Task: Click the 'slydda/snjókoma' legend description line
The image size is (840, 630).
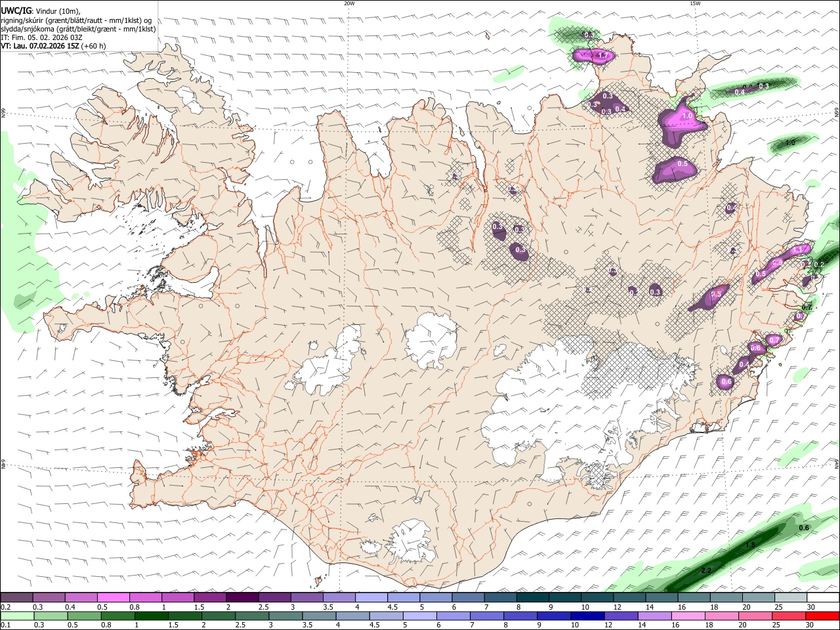Action: pos(79,29)
